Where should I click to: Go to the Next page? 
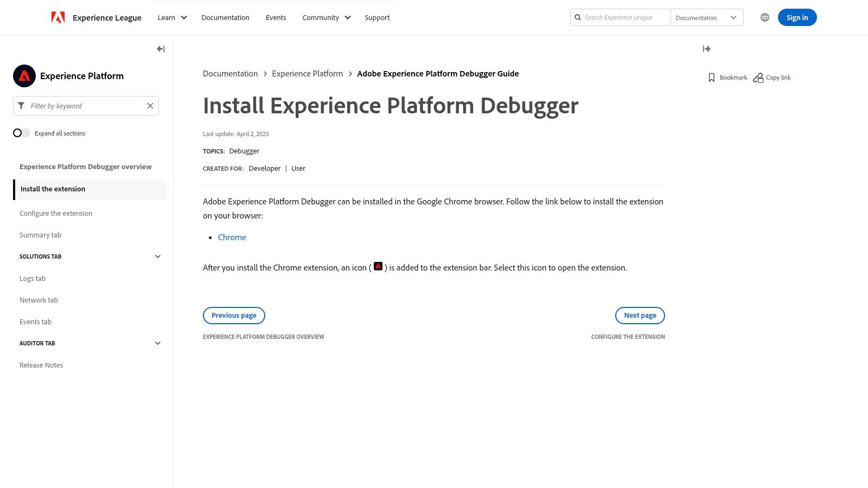[640, 315]
